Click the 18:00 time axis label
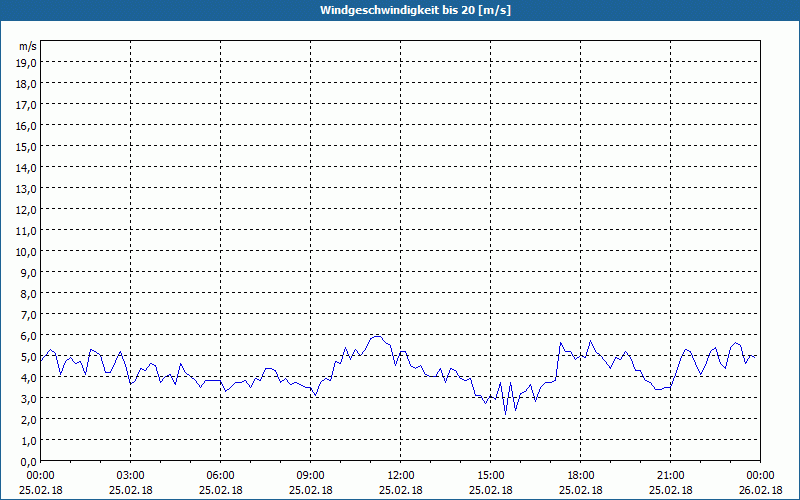The width and height of the screenshot is (800, 500). (581, 476)
